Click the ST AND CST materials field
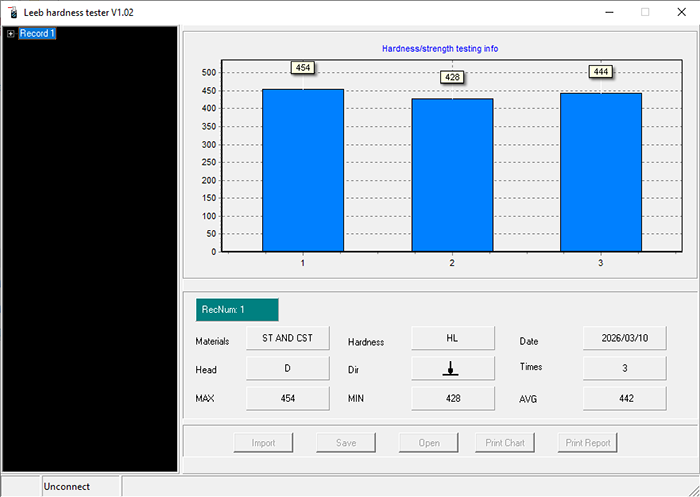700x497 pixels. point(287,339)
